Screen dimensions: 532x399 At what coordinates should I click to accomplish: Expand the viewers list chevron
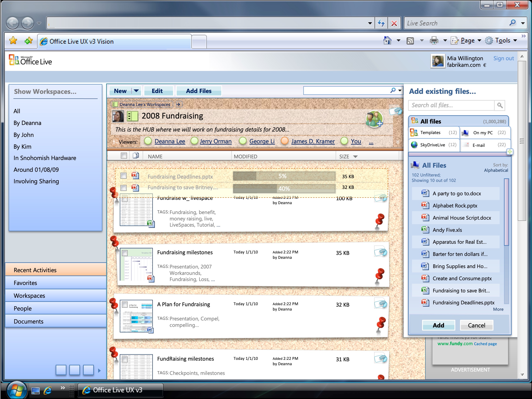pos(398,142)
